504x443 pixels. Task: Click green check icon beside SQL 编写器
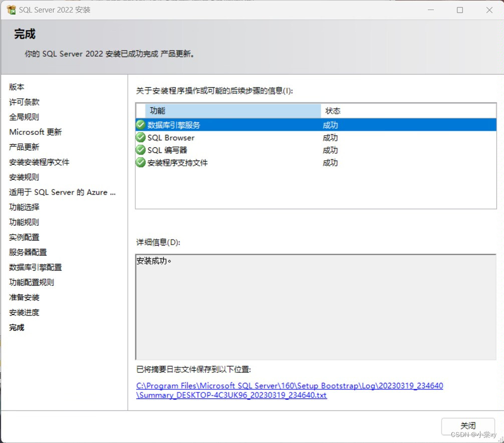[140, 150]
